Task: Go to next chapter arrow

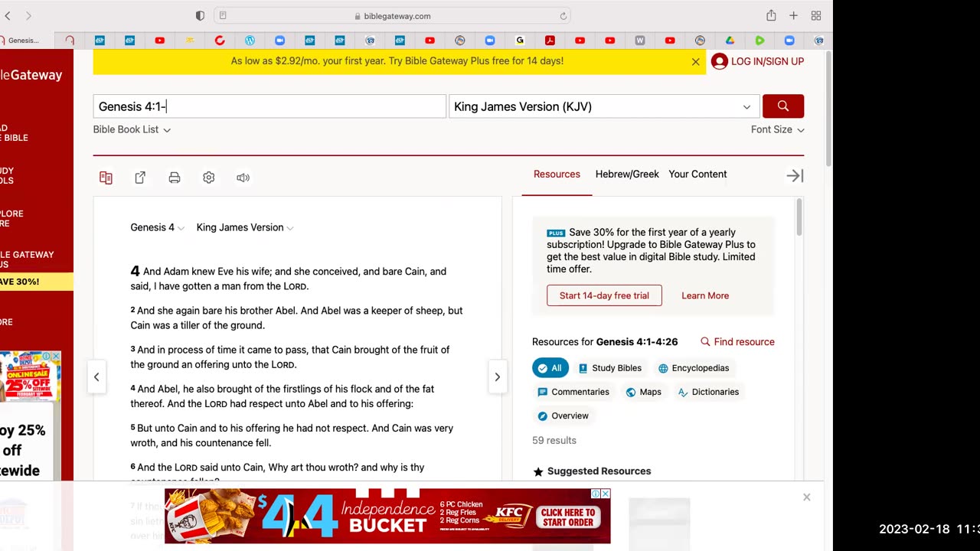Action: coord(497,377)
